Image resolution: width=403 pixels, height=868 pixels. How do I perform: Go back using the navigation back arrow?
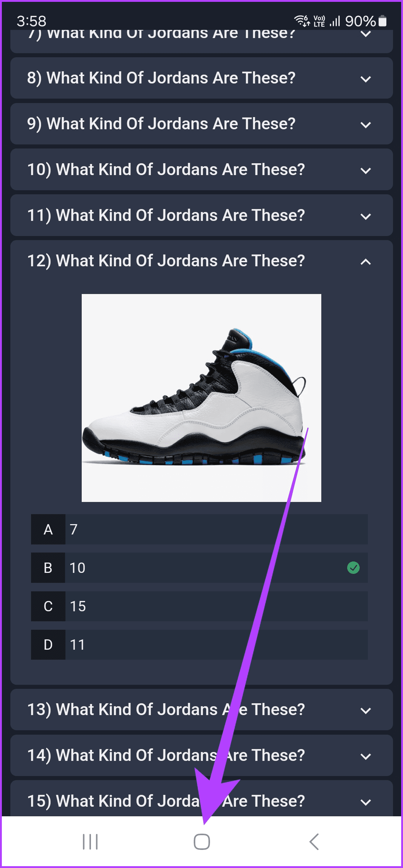pyautogui.click(x=314, y=842)
